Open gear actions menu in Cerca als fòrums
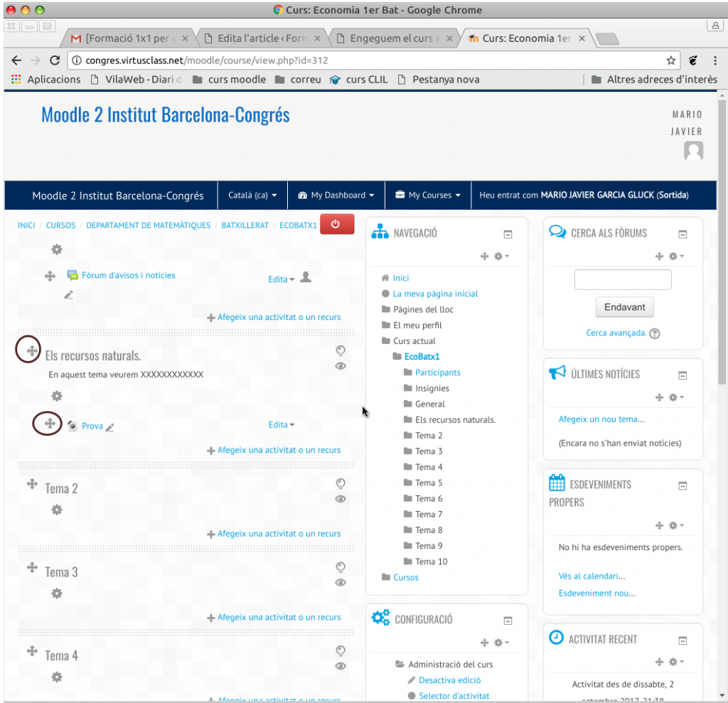The height and width of the screenshot is (703, 728). (x=676, y=257)
